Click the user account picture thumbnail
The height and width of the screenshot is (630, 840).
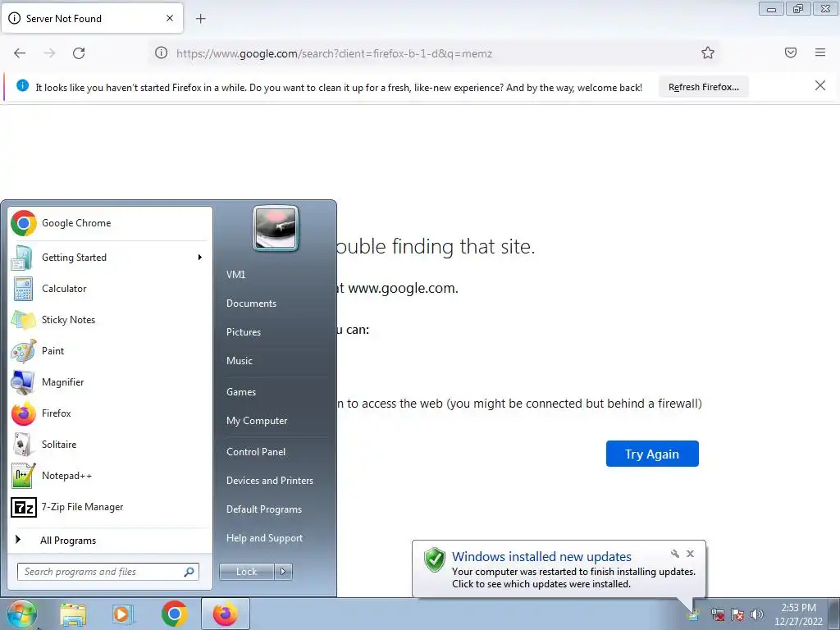pyautogui.click(x=276, y=228)
